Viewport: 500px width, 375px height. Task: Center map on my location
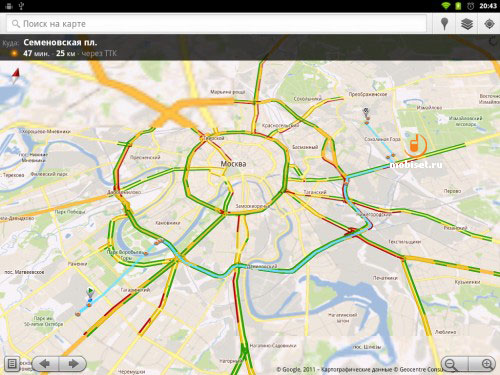pyautogui.click(x=489, y=24)
